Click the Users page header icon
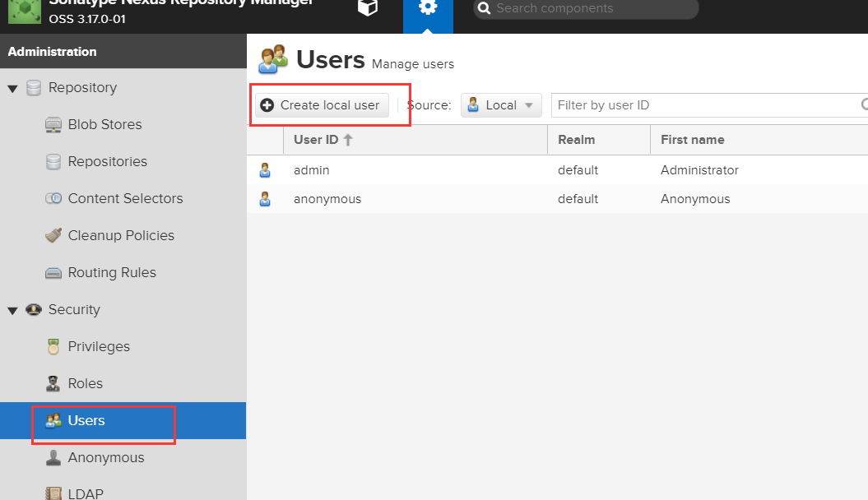 coord(273,59)
